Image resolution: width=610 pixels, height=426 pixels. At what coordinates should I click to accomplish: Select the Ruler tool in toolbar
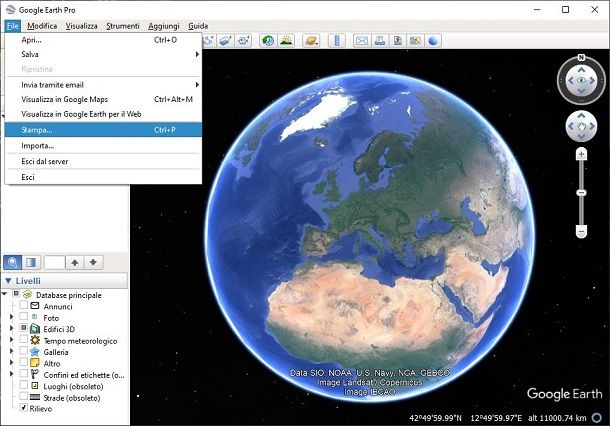[337, 41]
